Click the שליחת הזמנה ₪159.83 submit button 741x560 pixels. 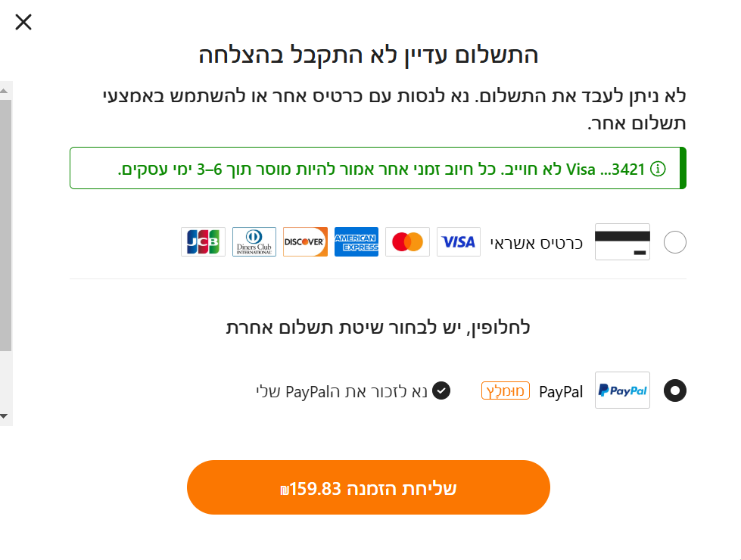(x=369, y=487)
